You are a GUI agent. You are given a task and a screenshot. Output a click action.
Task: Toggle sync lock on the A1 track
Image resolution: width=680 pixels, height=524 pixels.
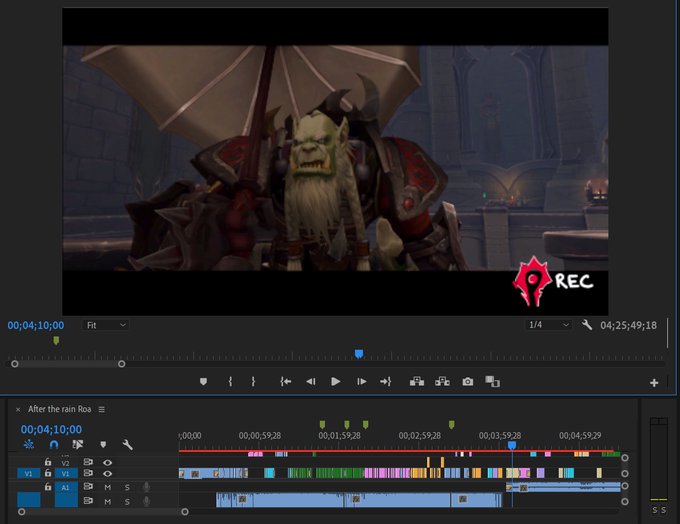pos(88,487)
